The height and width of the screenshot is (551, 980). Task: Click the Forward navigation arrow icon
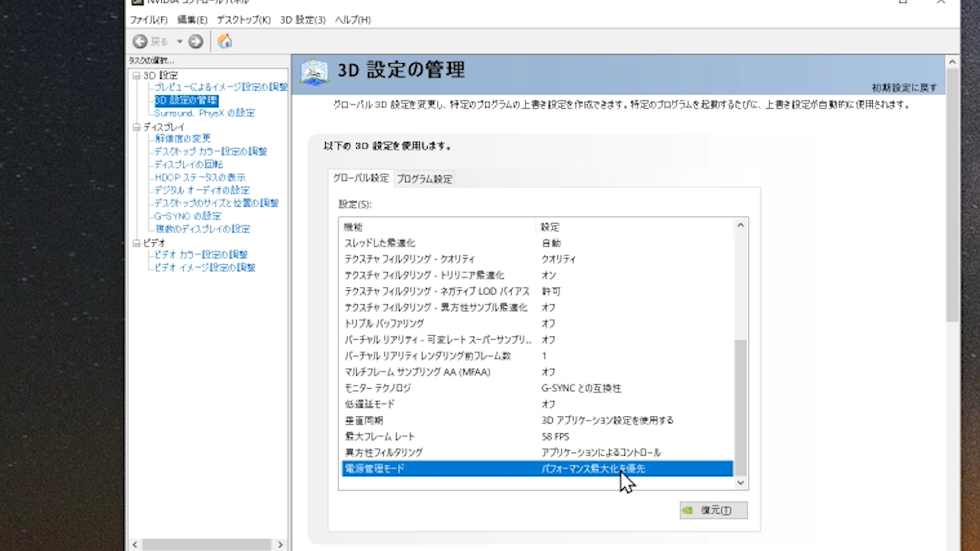[x=195, y=41]
